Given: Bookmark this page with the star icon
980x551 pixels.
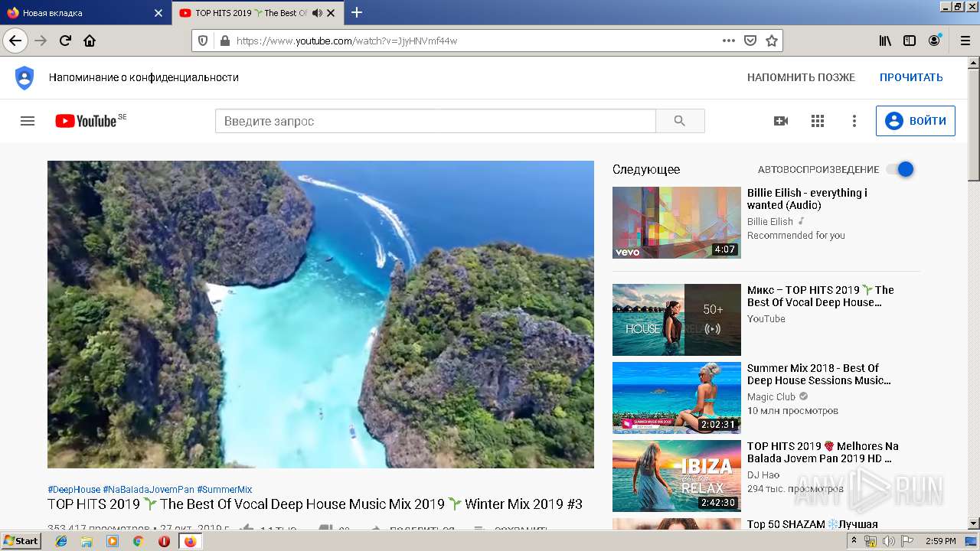Looking at the screenshot, I should [x=772, y=41].
